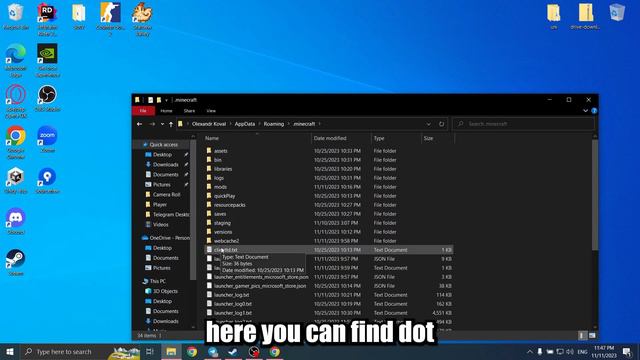Image resolution: width=640 pixels, height=360 pixels.
Task: Select launcher_log.txt file
Action: [x=231, y=295]
